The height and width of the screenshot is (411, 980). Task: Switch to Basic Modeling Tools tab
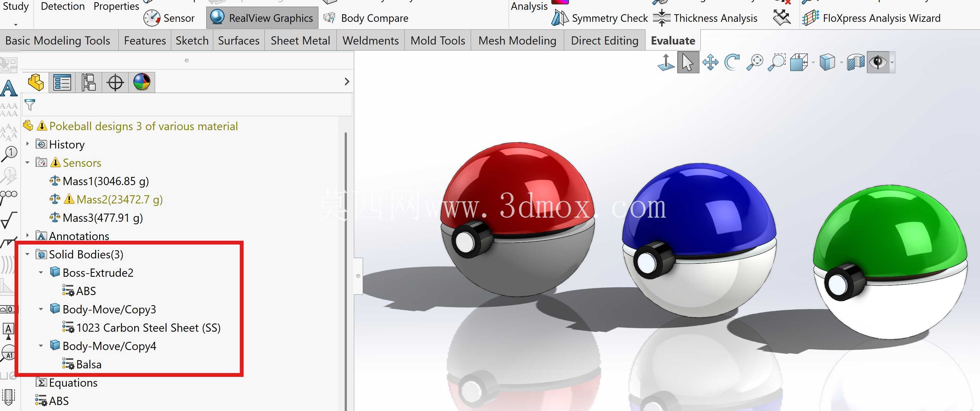(58, 40)
